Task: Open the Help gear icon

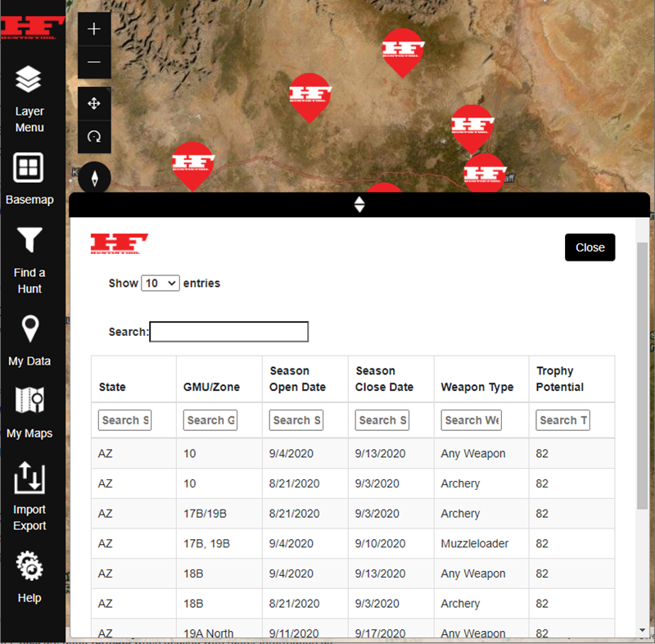Action: [29, 567]
